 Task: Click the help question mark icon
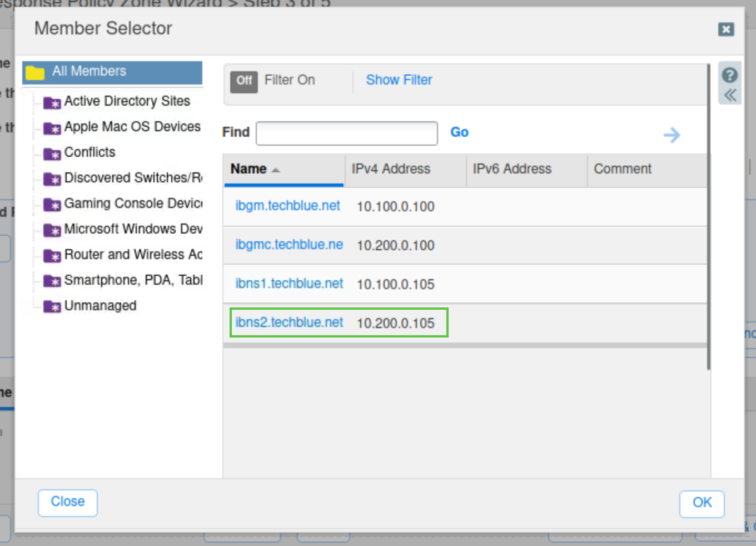coord(729,75)
